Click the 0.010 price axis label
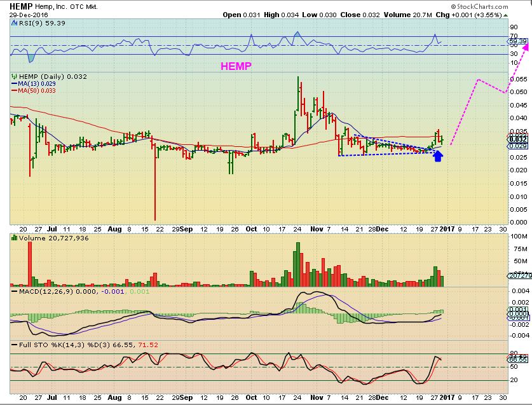Viewport: 532px width, 405px height. coord(519,197)
